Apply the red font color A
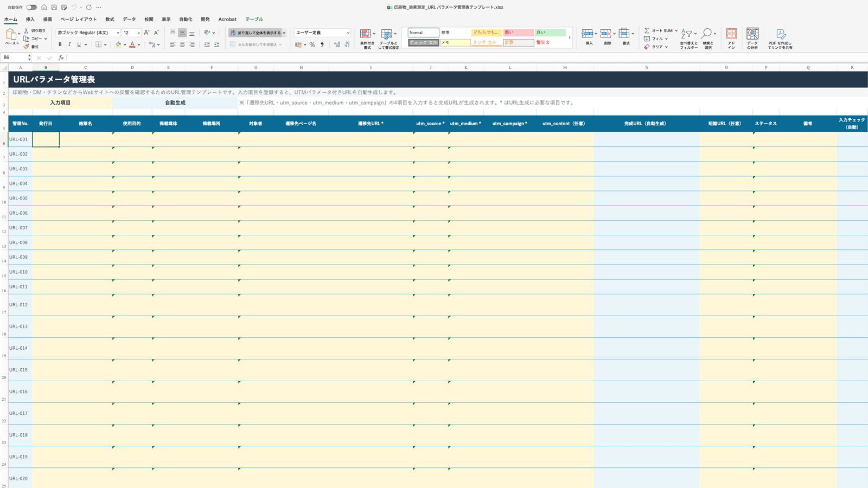The height and width of the screenshot is (488, 868). pos(132,44)
